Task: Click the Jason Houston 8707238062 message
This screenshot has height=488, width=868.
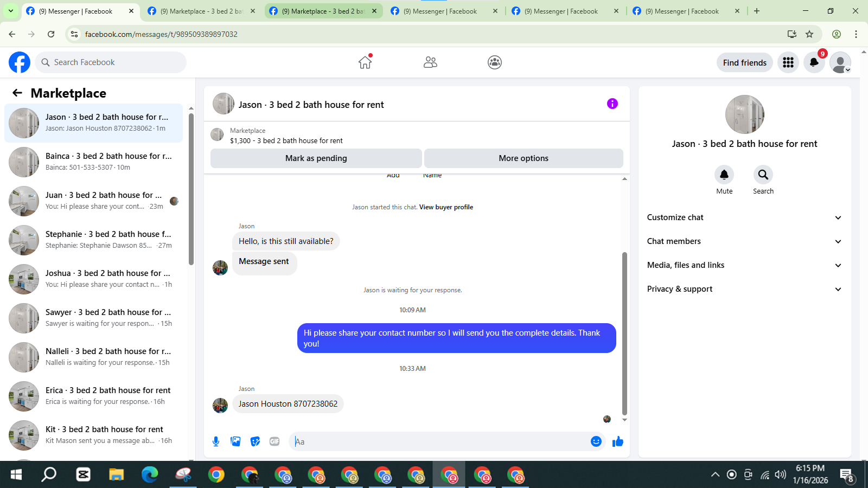Action: pos(288,404)
